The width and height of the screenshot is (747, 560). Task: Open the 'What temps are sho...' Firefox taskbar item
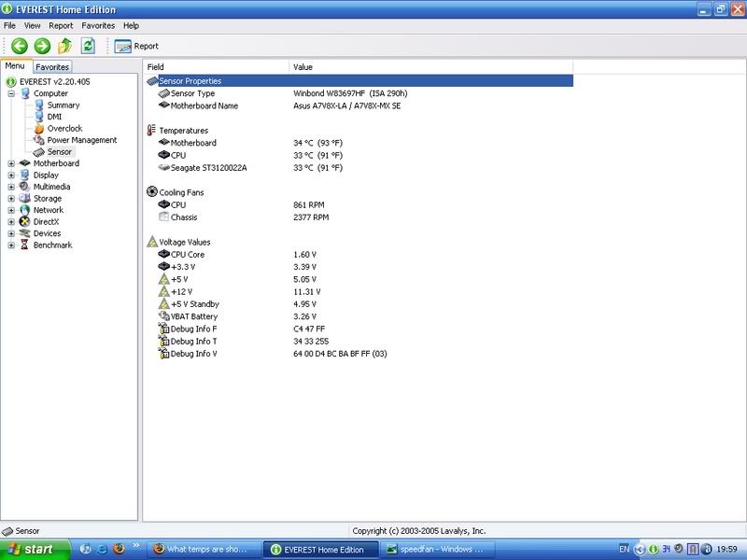(203, 550)
